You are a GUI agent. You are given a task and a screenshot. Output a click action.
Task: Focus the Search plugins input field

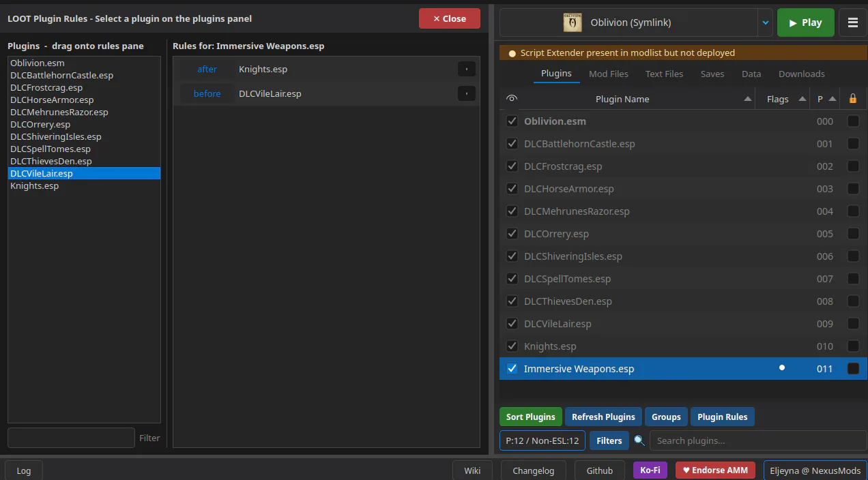point(758,440)
